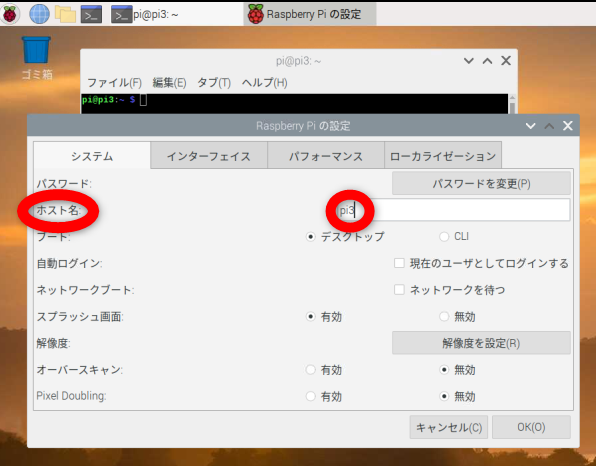Launch the terminal icon in the taskbar

point(91,14)
